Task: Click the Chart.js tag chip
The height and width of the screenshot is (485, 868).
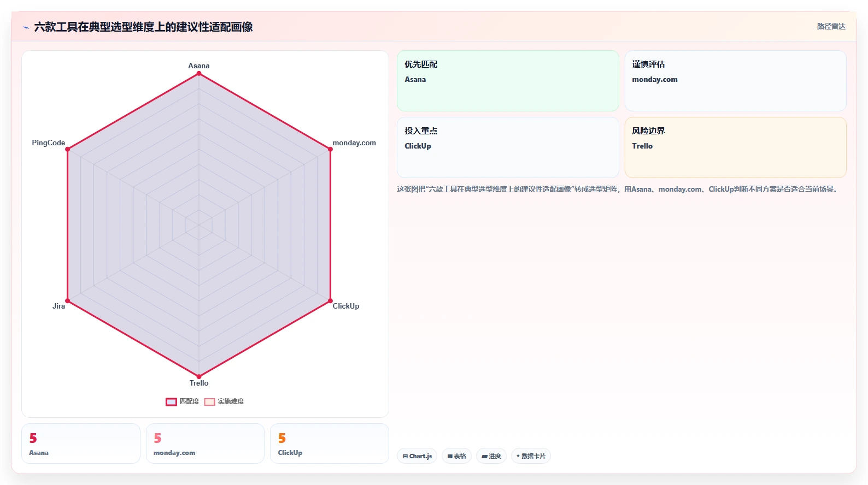Action: click(x=417, y=456)
